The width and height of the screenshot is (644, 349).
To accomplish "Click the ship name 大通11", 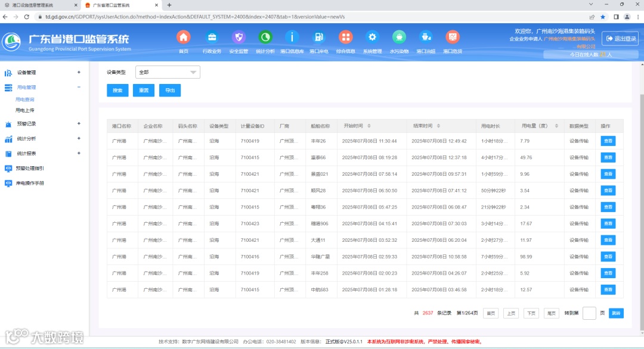I will point(318,241).
